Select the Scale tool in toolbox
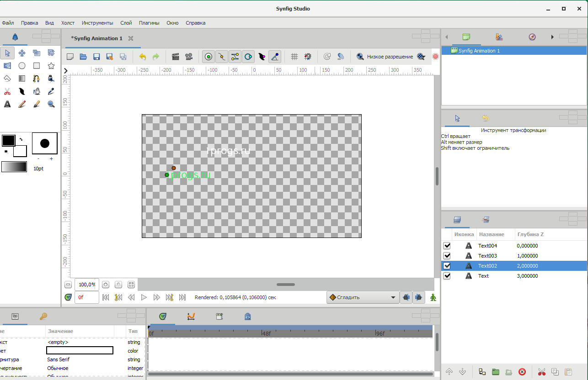This screenshot has width=588, height=380. (x=37, y=53)
